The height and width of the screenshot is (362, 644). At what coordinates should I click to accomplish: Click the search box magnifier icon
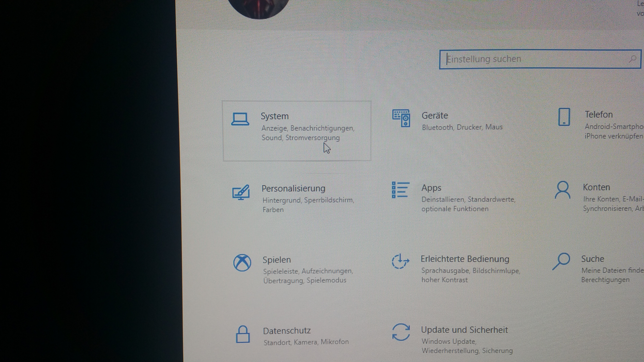tap(633, 59)
